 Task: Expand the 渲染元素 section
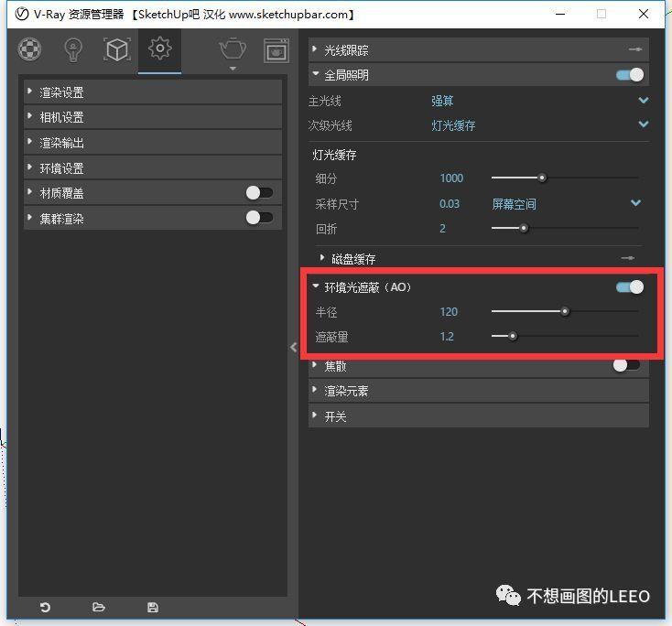click(478, 391)
